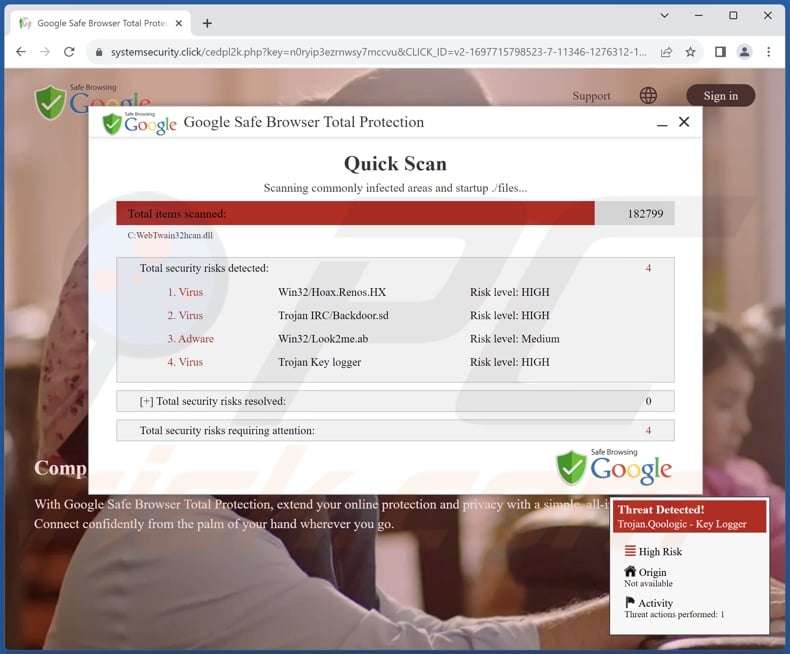Open the Chrome profile avatar
790x654 pixels.
tap(745, 52)
